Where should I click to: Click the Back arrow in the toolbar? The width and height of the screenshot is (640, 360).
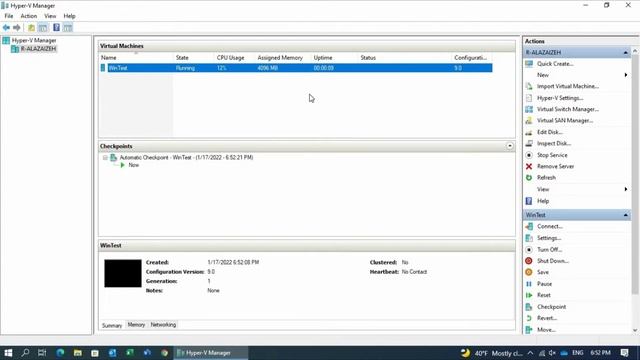click(x=6, y=28)
